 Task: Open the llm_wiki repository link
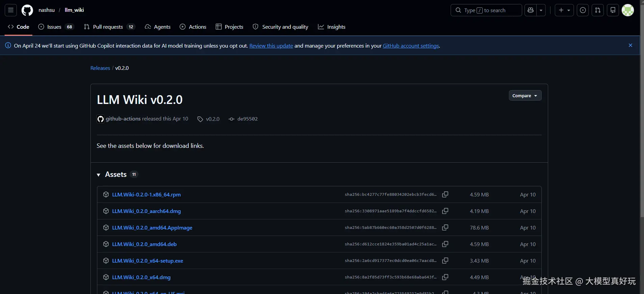point(74,10)
